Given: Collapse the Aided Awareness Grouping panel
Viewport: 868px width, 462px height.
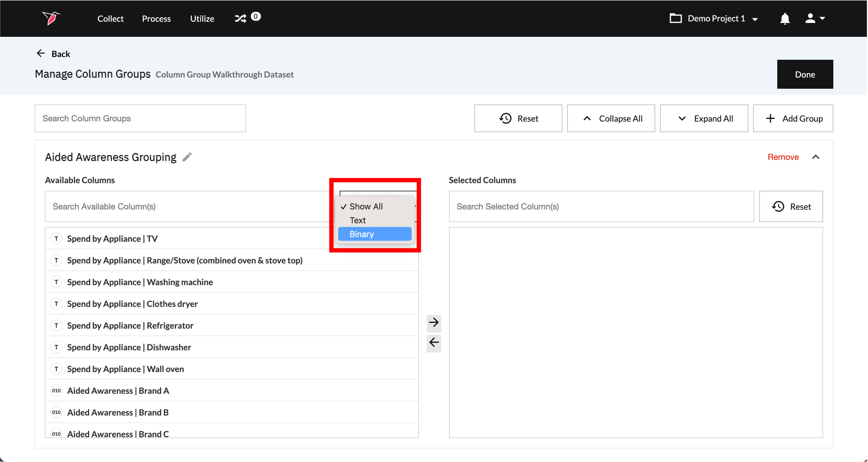Looking at the screenshot, I should click(815, 157).
